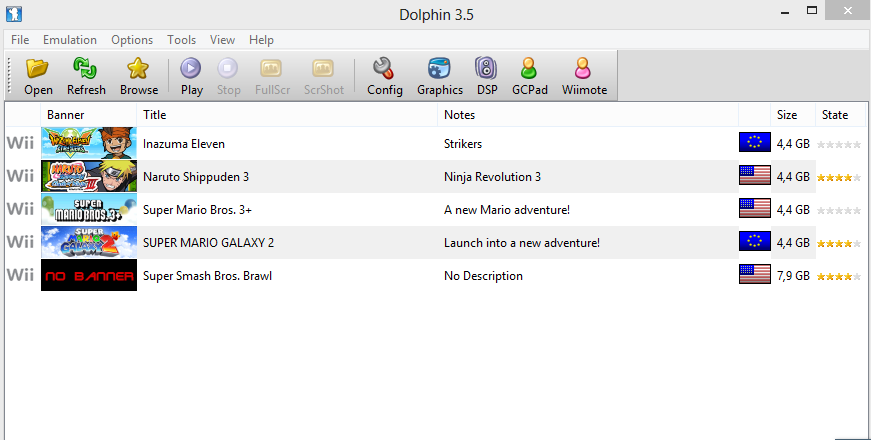Select the SUPER MARIO GALAXY 2 title
The width and height of the screenshot is (871, 440).
(208, 243)
